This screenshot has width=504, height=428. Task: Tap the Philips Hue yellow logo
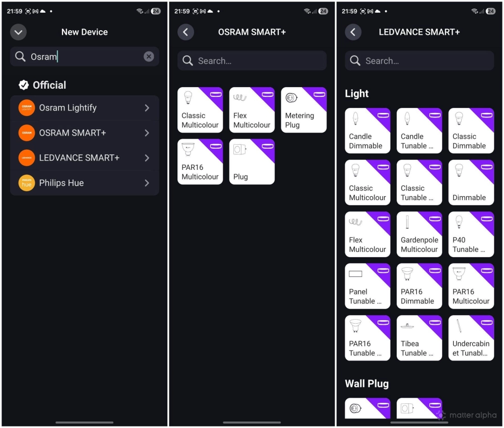pos(27,183)
